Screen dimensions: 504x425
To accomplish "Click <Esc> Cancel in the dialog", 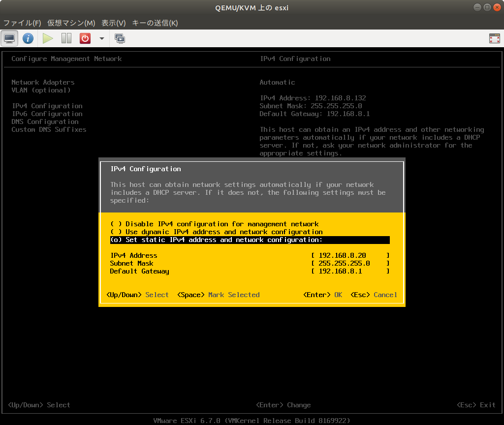I will click(374, 295).
